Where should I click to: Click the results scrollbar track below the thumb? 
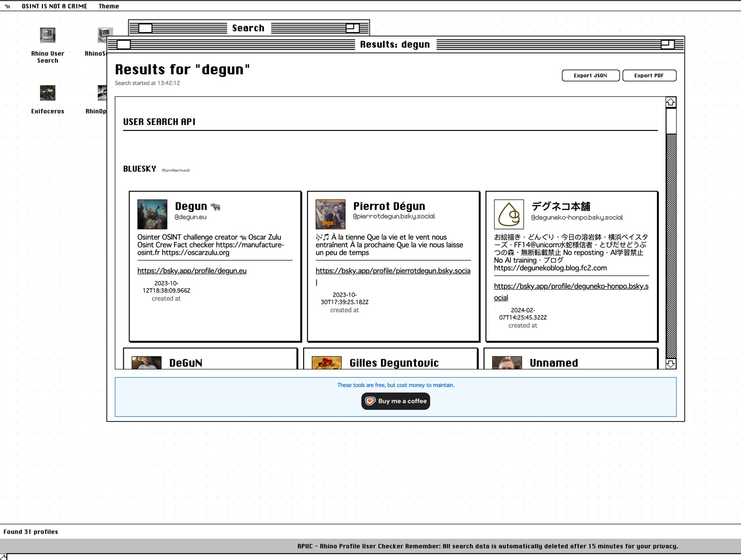click(671, 246)
